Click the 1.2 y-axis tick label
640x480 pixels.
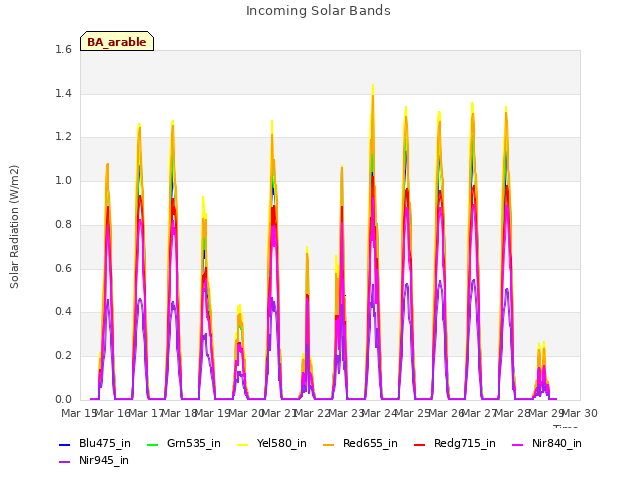pos(63,137)
